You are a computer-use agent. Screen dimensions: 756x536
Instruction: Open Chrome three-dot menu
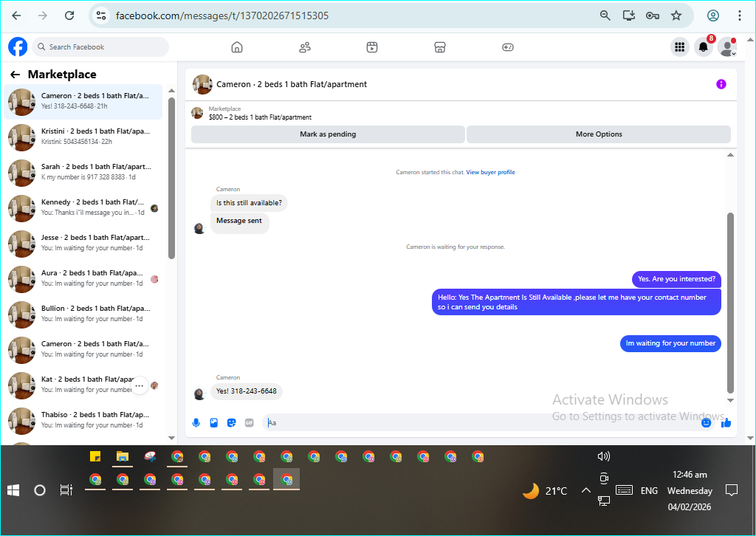pyautogui.click(x=739, y=16)
